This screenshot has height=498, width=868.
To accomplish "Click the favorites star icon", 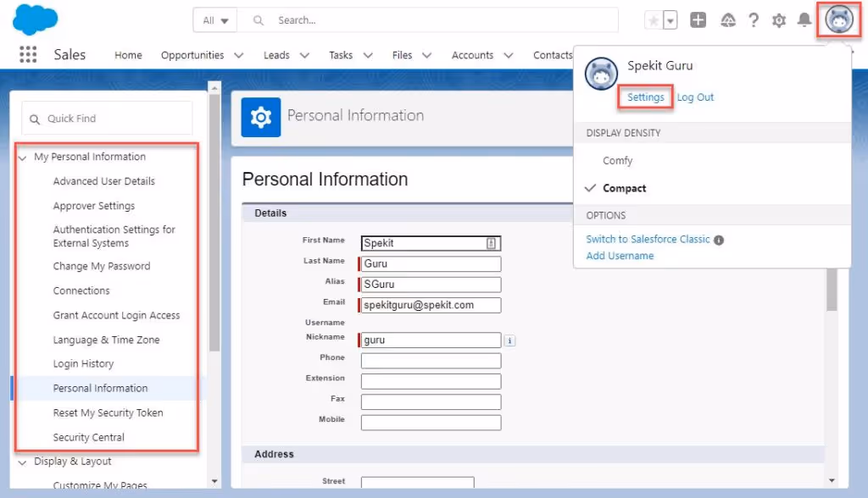I will [654, 20].
